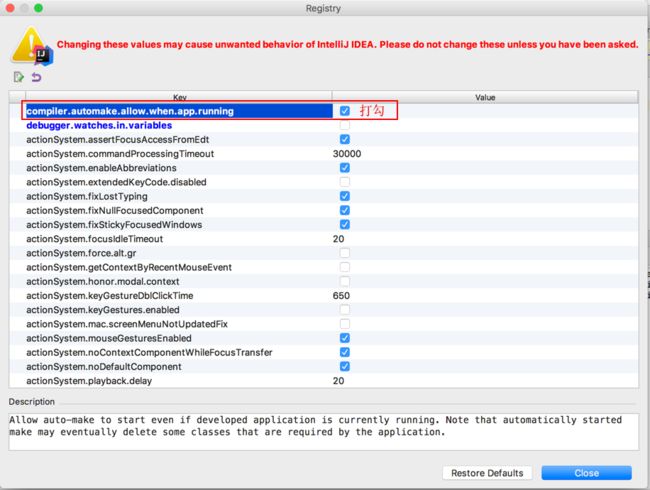Enable actionSystem.honor.modal.context checkbox

click(344, 281)
